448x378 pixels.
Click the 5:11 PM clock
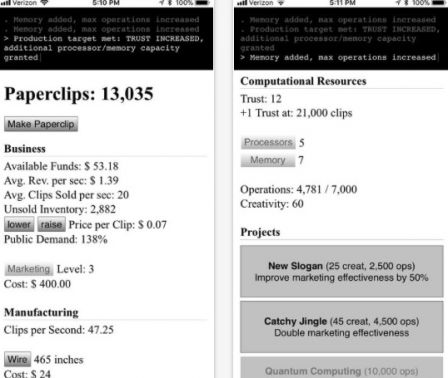coord(343,3)
